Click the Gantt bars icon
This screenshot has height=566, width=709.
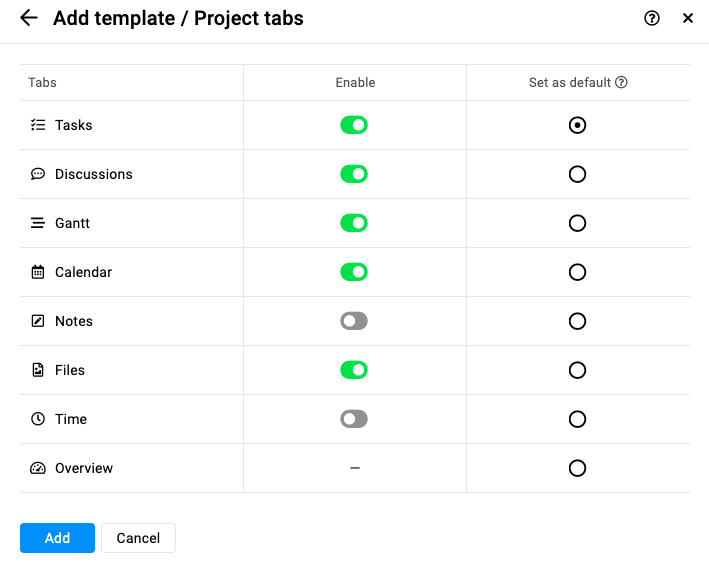[x=38, y=223]
